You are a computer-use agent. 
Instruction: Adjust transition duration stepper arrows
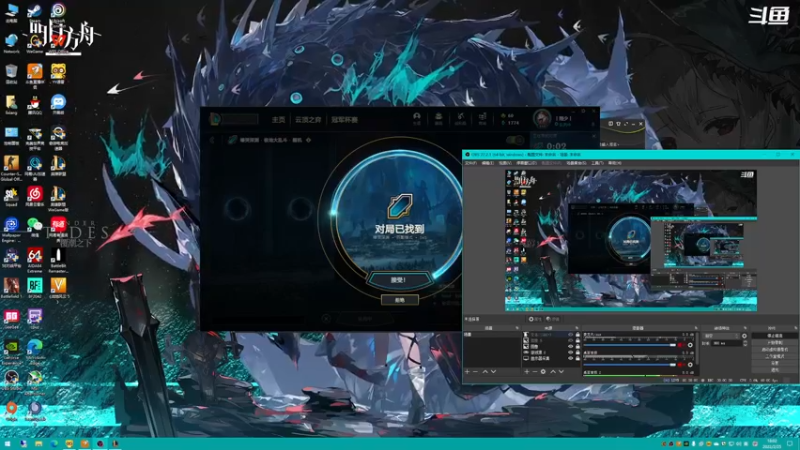tap(745, 343)
